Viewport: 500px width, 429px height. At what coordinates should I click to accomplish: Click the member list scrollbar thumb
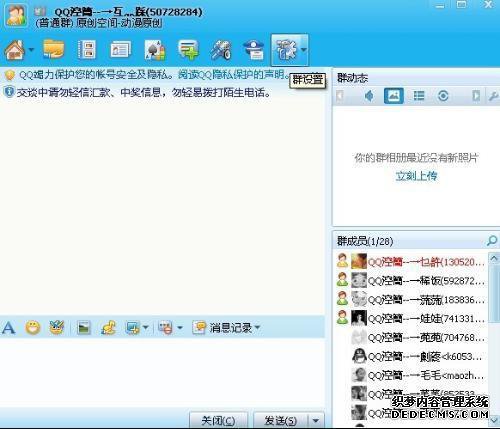494,293
